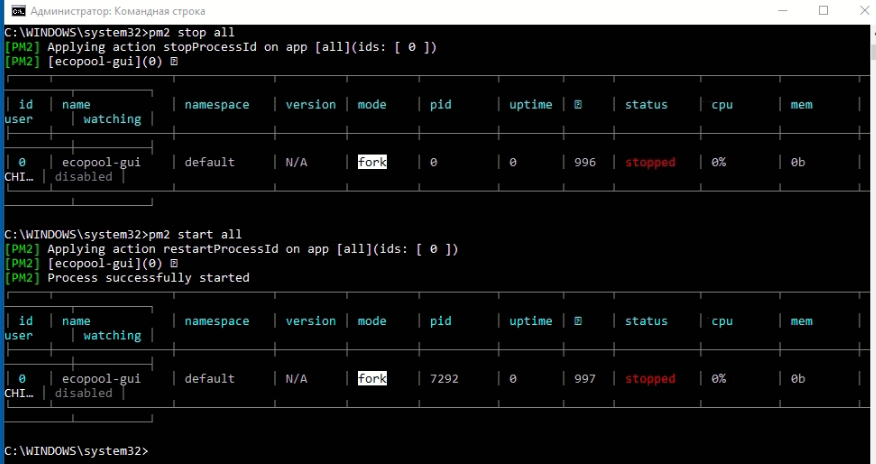The image size is (876, 464).
Task: Click "version" header in the pm2 stop table
Action: coord(311,104)
